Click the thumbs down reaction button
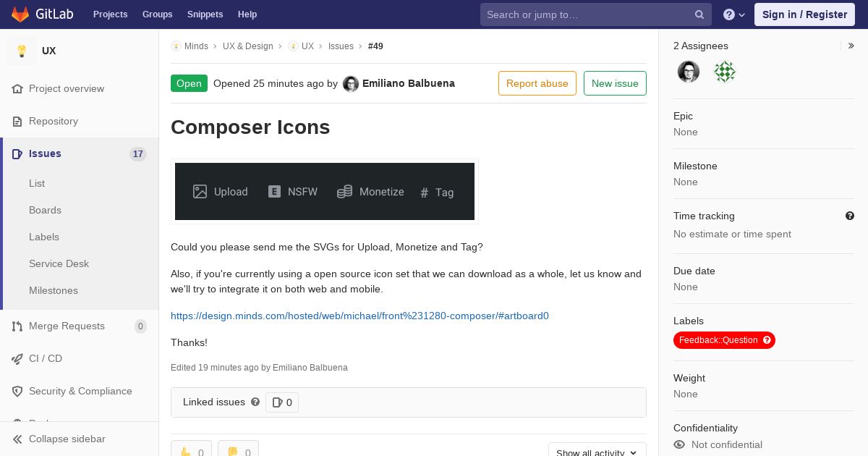Screen dimensions: 868x456 (238, 451)
